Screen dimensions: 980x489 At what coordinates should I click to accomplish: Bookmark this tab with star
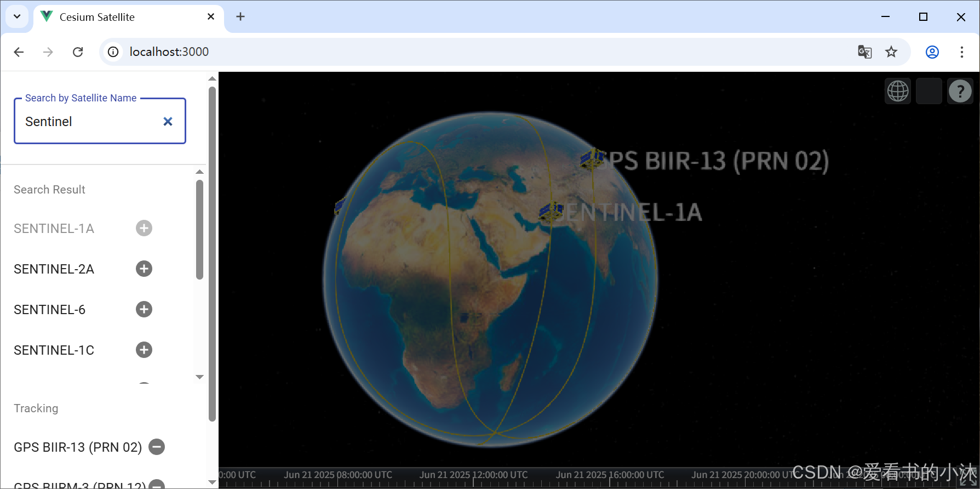pos(891,52)
